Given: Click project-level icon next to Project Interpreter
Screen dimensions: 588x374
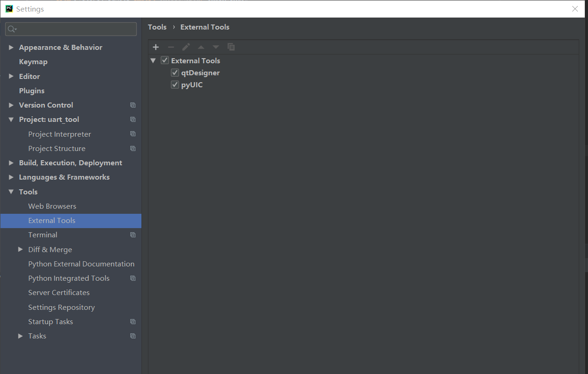Looking at the screenshot, I should click(x=133, y=134).
